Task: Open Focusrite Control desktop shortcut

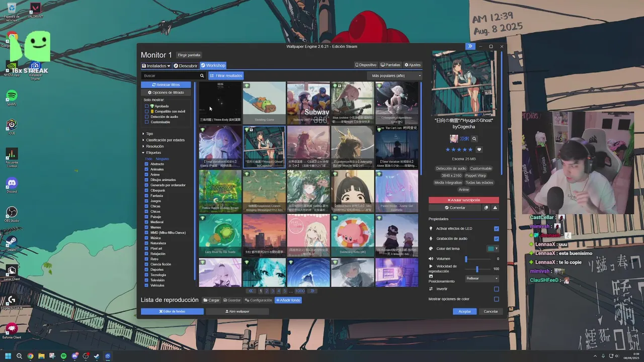Action: point(12,157)
